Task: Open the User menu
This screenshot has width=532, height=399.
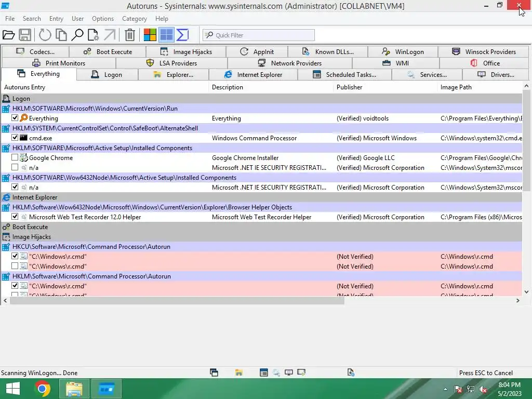Action: pyautogui.click(x=78, y=19)
